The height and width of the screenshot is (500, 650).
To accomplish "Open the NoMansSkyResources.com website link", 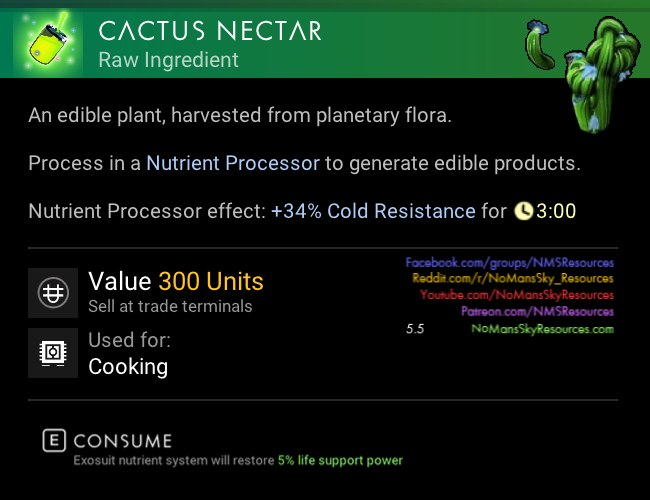I will coord(542,328).
